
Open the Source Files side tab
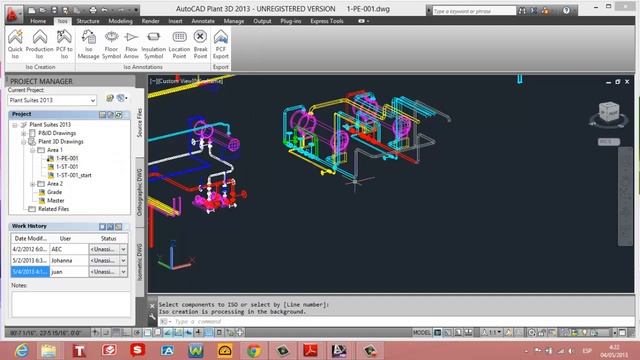tap(140, 122)
